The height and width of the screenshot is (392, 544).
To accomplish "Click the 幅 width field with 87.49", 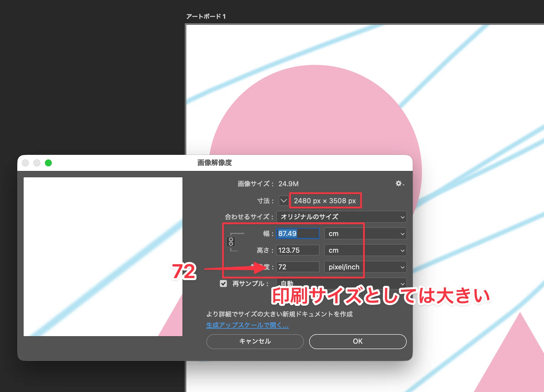I will pos(298,233).
